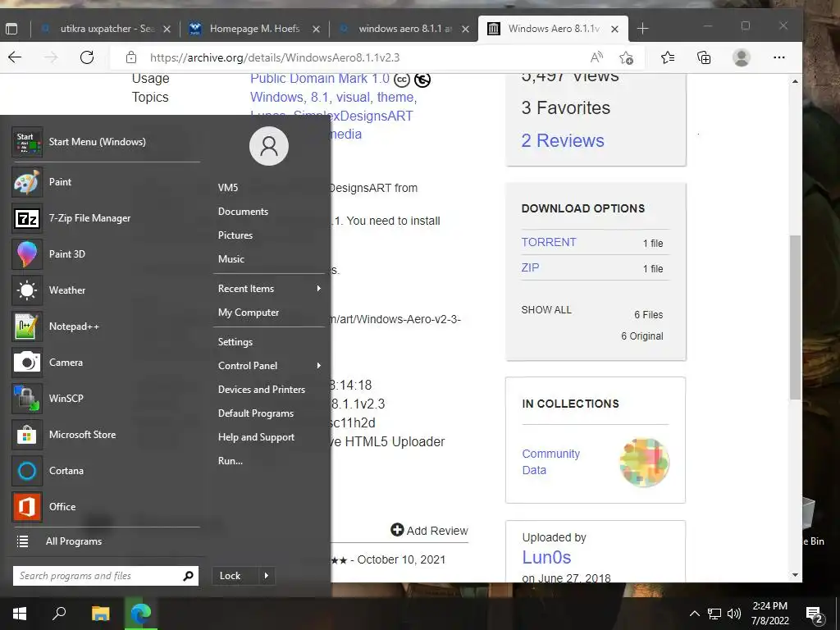This screenshot has width=840, height=630.
Task: Open Paint from the start menu
Action: tap(106, 182)
